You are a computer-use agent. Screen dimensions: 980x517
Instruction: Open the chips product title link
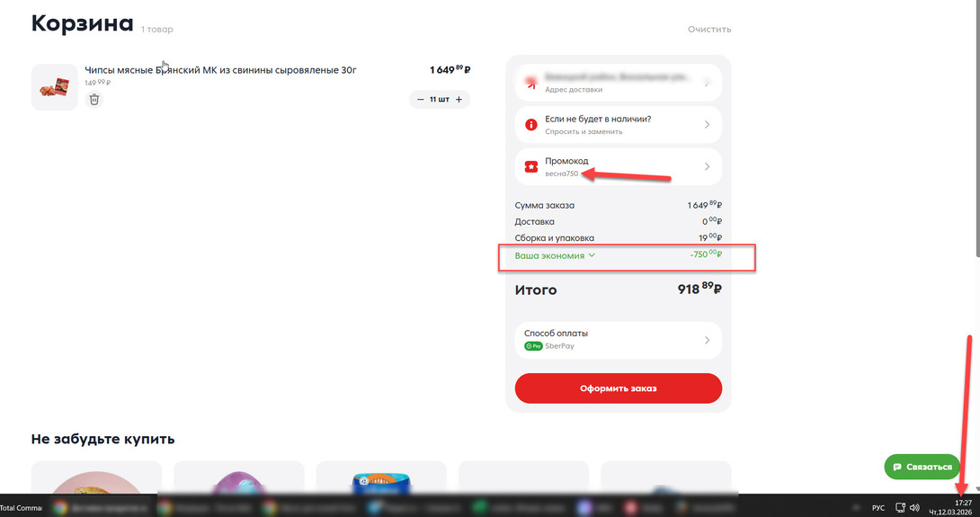(x=220, y=70)
